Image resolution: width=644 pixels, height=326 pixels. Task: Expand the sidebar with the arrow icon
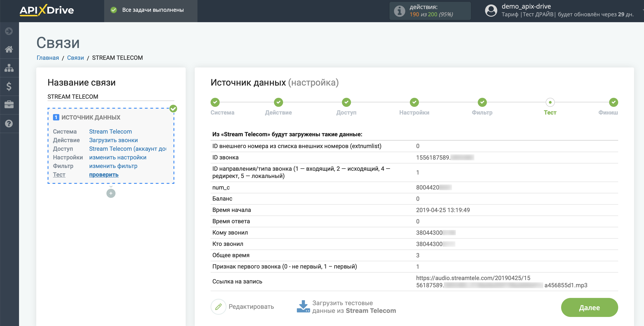tap(9, 31)
